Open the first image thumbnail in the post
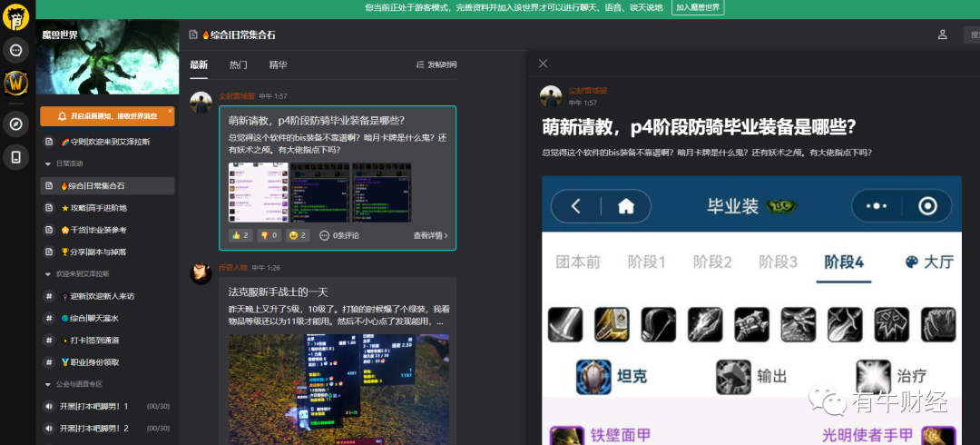Screen dimensions: 980x445 pyautogui.click(x=258, y=193)
